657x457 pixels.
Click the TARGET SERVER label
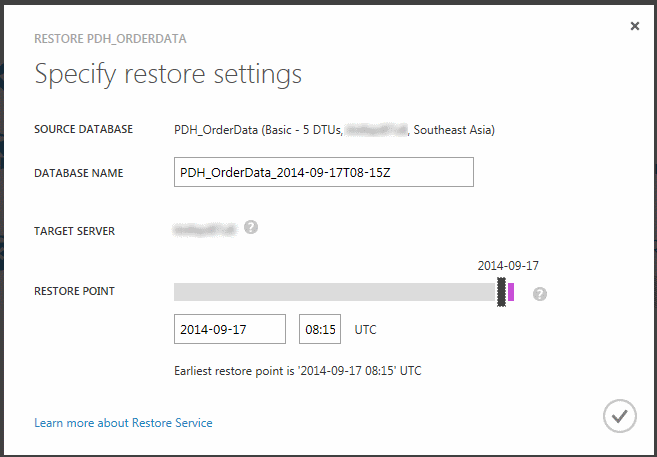[x=75, y=231]
